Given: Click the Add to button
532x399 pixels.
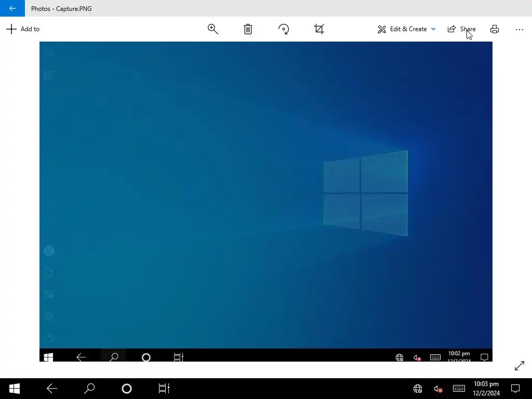Looking at the screenshot, I should [x=23, y=29].
